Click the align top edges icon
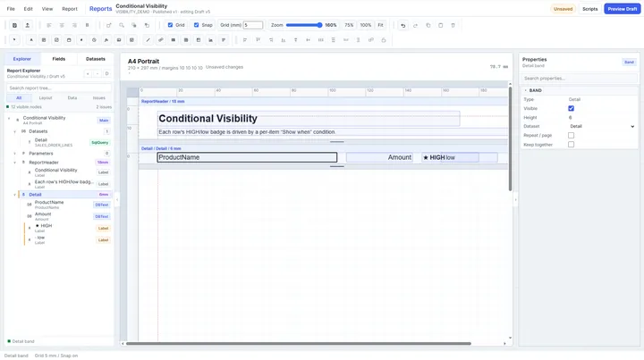 258,40
